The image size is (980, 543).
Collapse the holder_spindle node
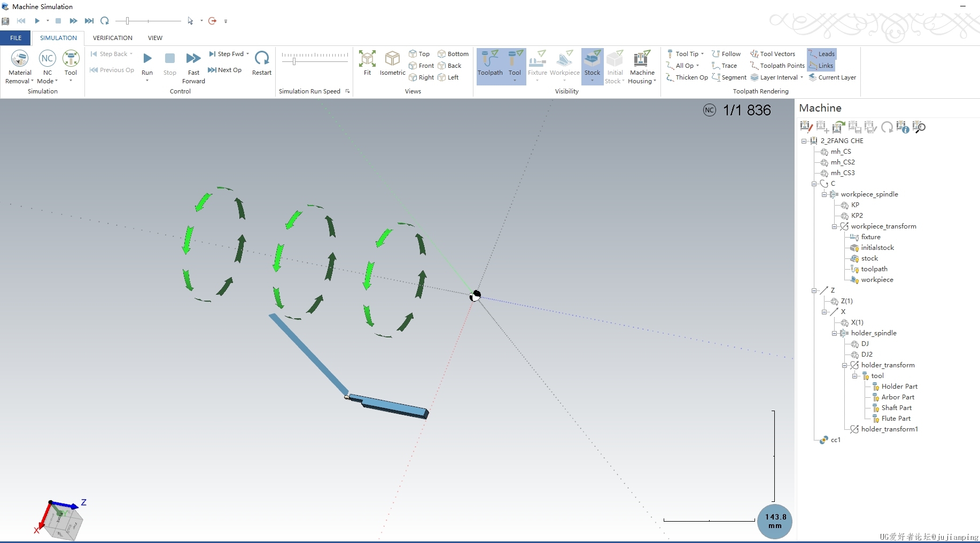coord(834,333)
